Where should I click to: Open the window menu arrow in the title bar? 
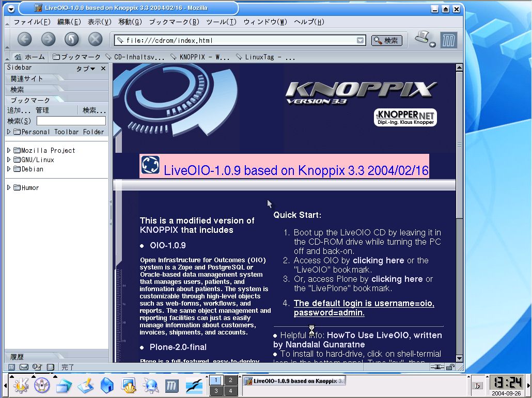[x=11, y=9]
